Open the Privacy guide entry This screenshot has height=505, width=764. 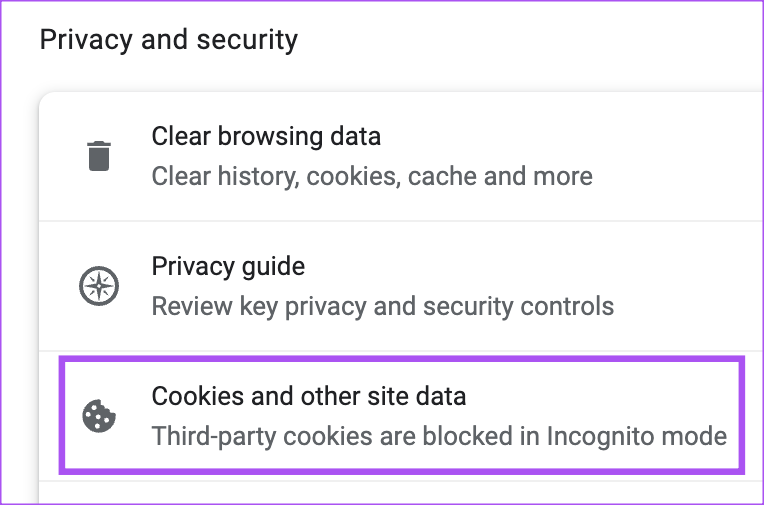228,267
